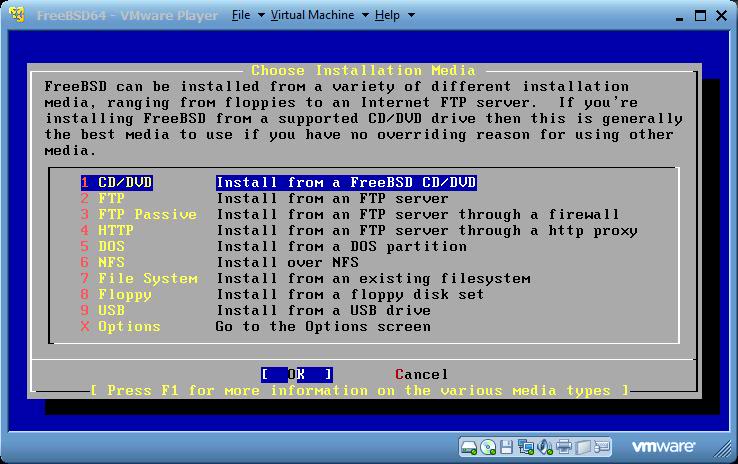Select the File System option
Viewport: 738px width, 464px height.
click(139, 279)
